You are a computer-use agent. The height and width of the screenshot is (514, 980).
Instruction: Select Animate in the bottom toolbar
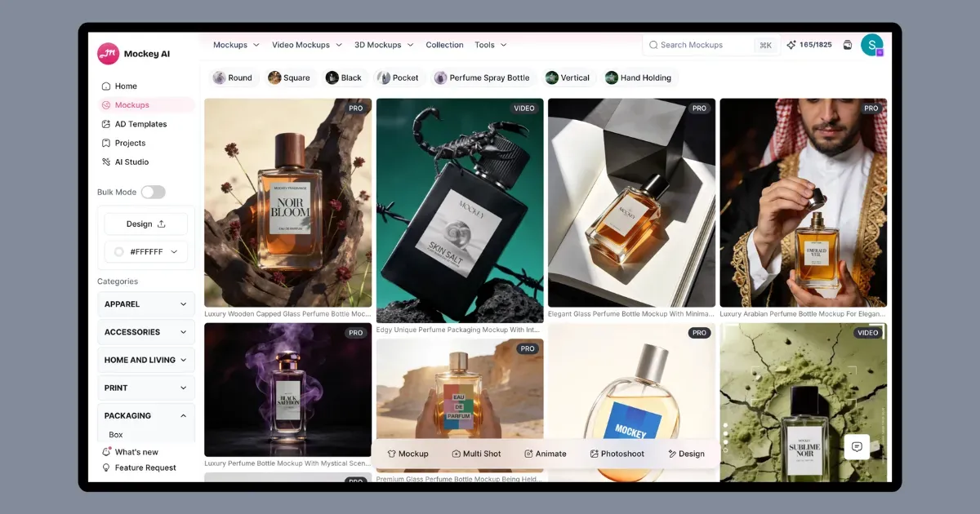[x=545, y=454]
